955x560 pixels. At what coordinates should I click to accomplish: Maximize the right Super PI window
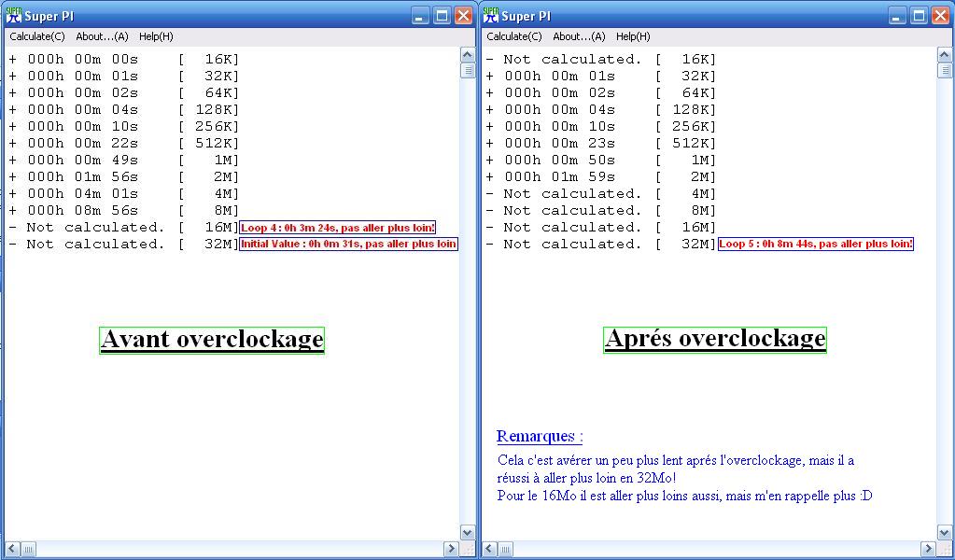coord(919,16)
